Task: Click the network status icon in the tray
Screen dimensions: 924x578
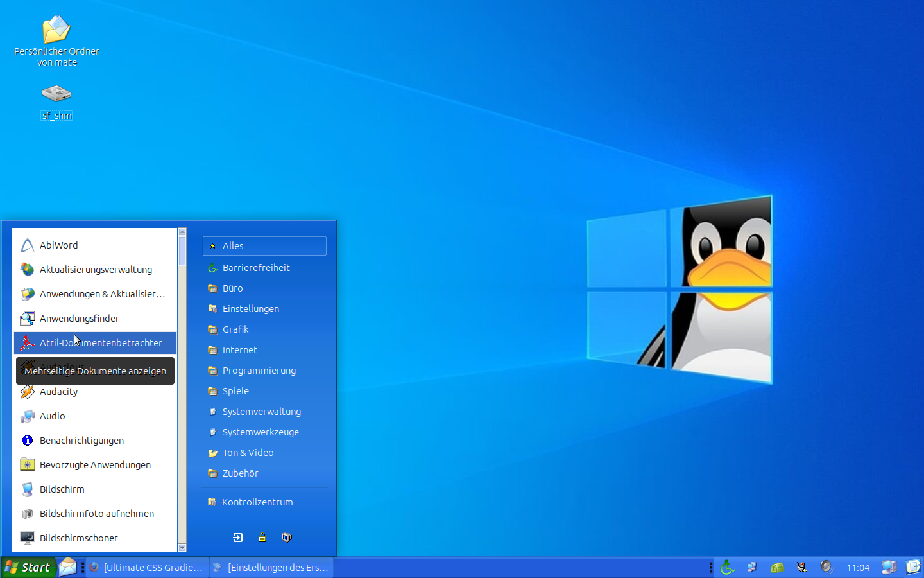Action: tap(752, 567)
